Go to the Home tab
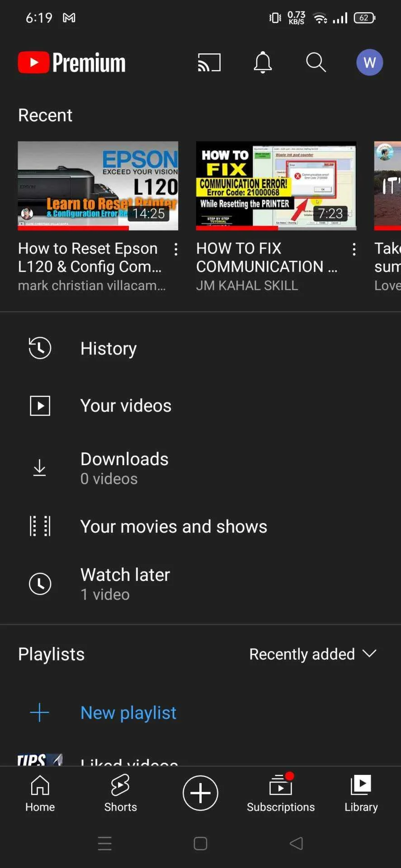This screenshot has height=868, width=401. [x=40, y=793]
